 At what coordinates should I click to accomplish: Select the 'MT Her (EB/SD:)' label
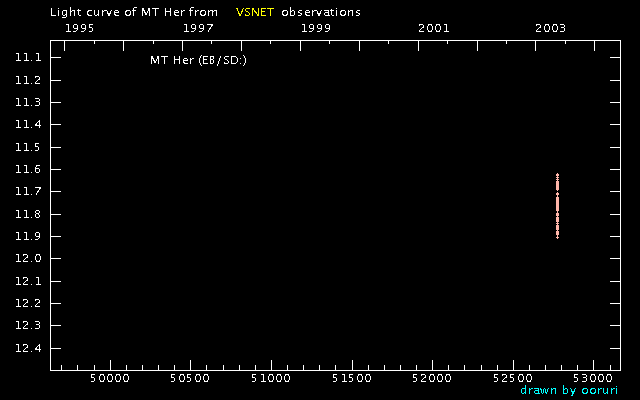(198, 60)
